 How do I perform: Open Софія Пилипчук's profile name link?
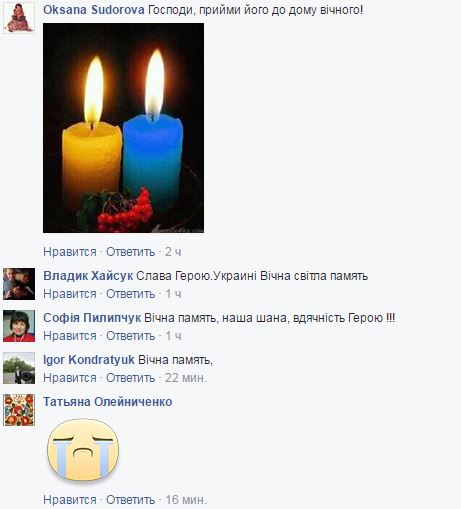point(92,318)
